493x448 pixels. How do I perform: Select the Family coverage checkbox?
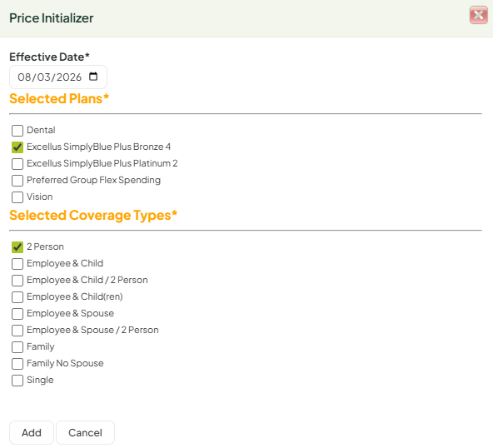tap(17, 347)
